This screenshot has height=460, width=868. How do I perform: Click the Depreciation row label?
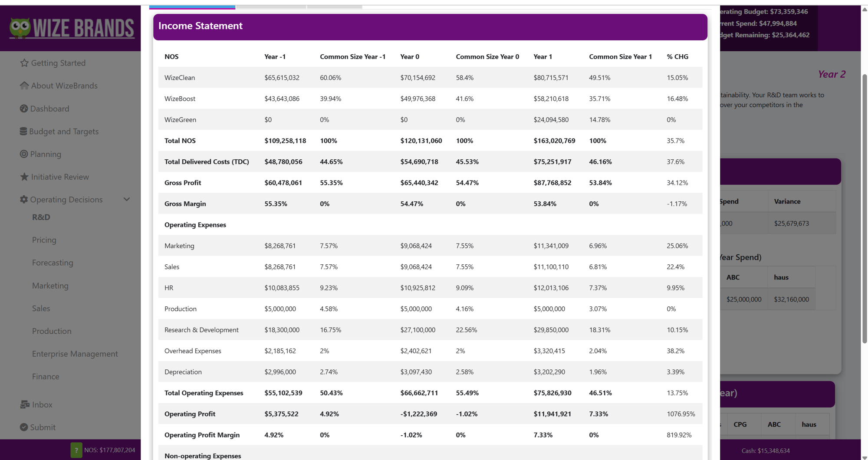(183, 372)
